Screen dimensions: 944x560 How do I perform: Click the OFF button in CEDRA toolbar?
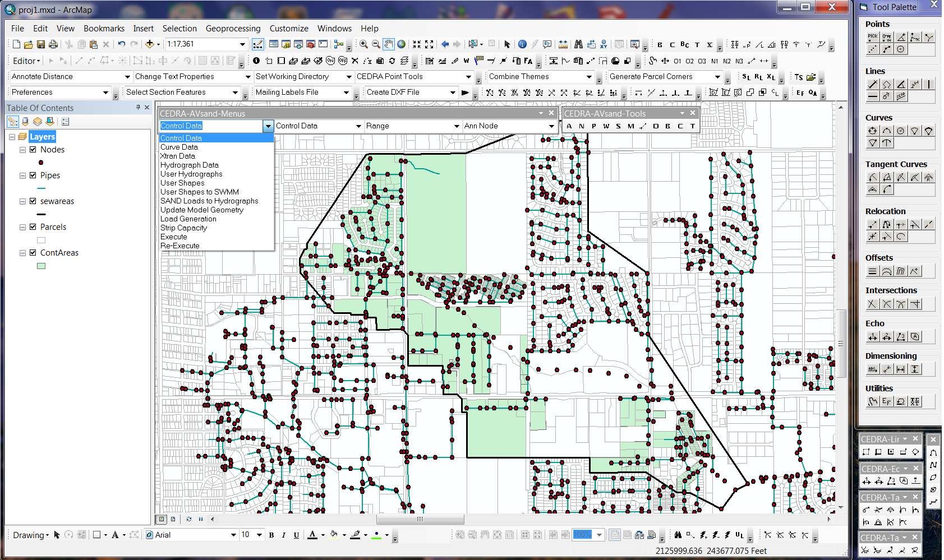(343, 61)
